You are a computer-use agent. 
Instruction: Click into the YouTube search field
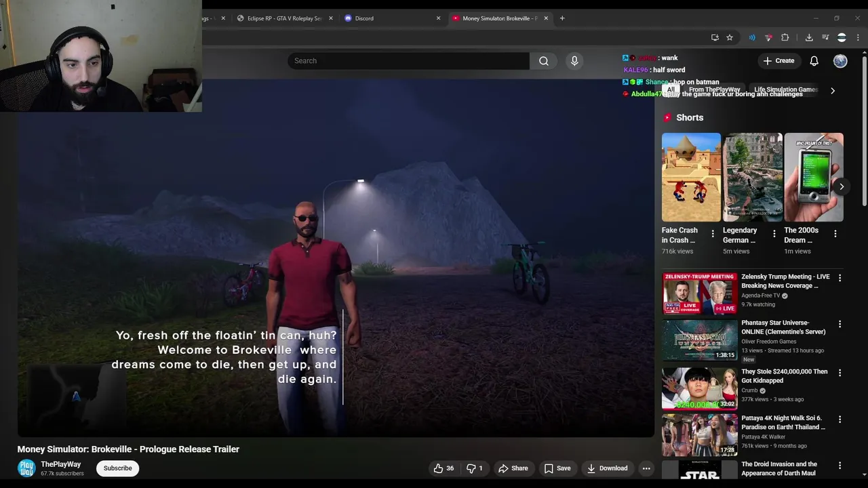408,61
